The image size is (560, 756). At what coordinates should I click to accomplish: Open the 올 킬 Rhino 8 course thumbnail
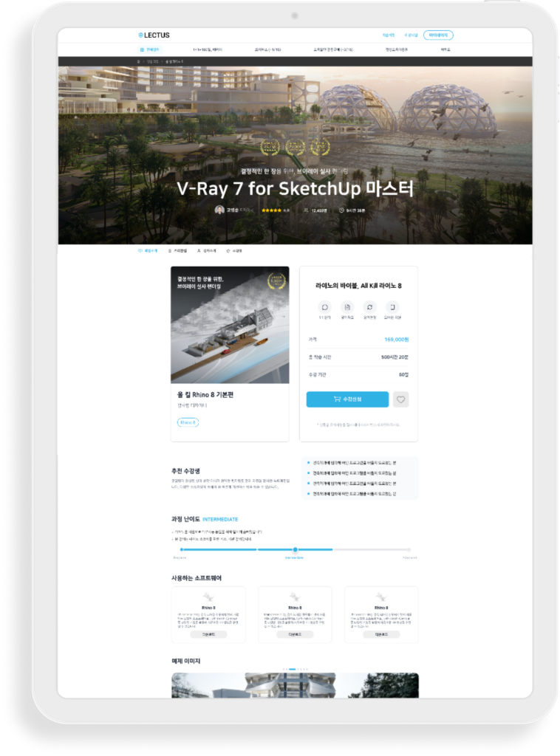230,325
